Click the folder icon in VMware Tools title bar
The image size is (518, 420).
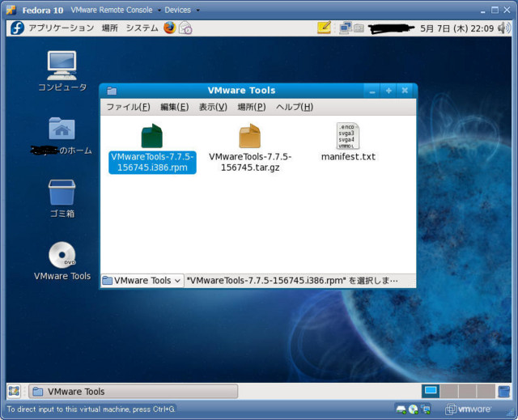pyautogui.click(x=112, y=91)
